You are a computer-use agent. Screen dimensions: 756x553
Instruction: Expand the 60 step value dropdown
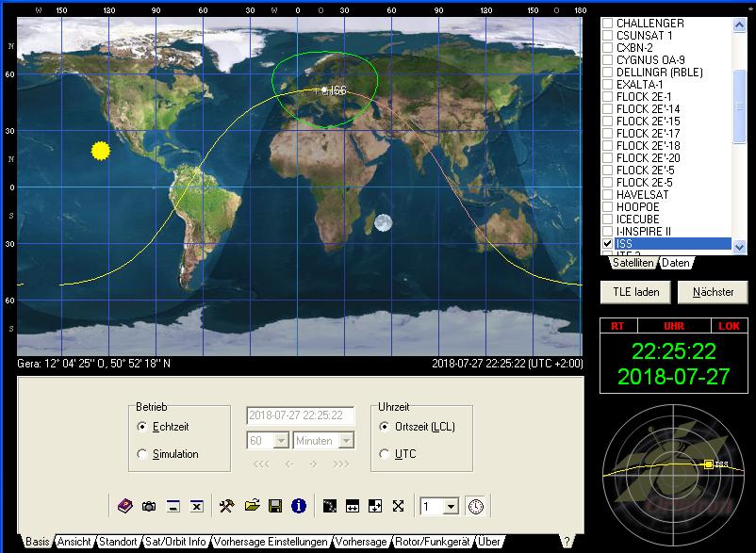(x=281, y=441)
